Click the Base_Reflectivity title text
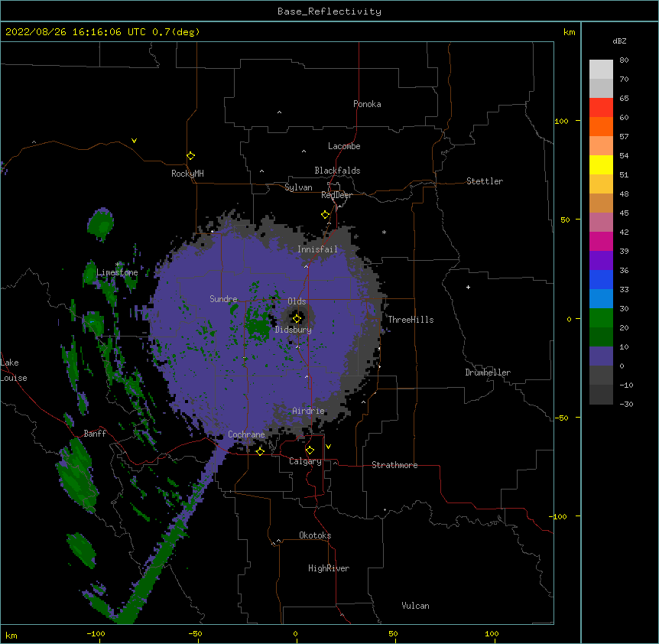This screenshot has height=644, width=659. [329, 11]
